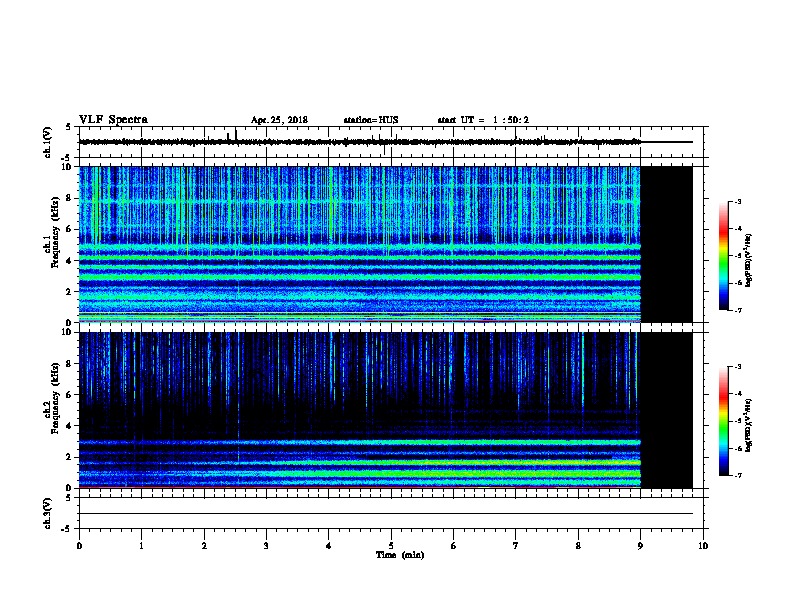Click the log(PSD) label beside ch.1 colorbar
This screenshot has width=792, height=612.
(749, 261)
